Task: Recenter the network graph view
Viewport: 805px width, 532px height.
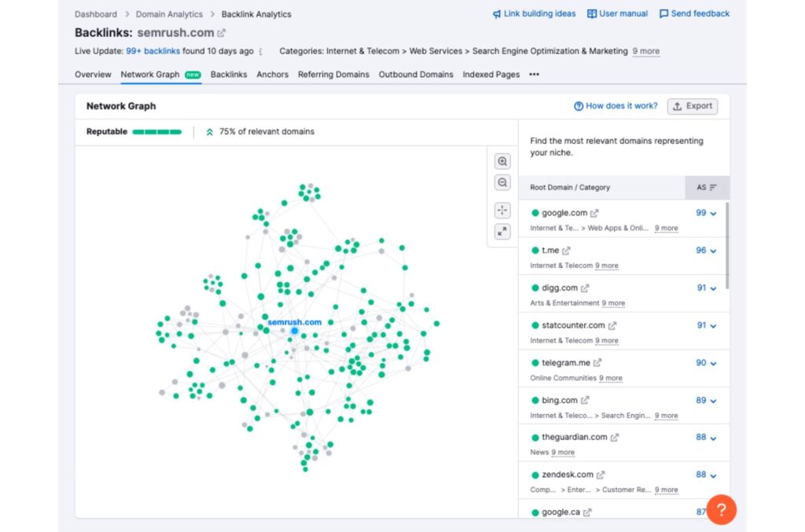Action: pos(502,210)
